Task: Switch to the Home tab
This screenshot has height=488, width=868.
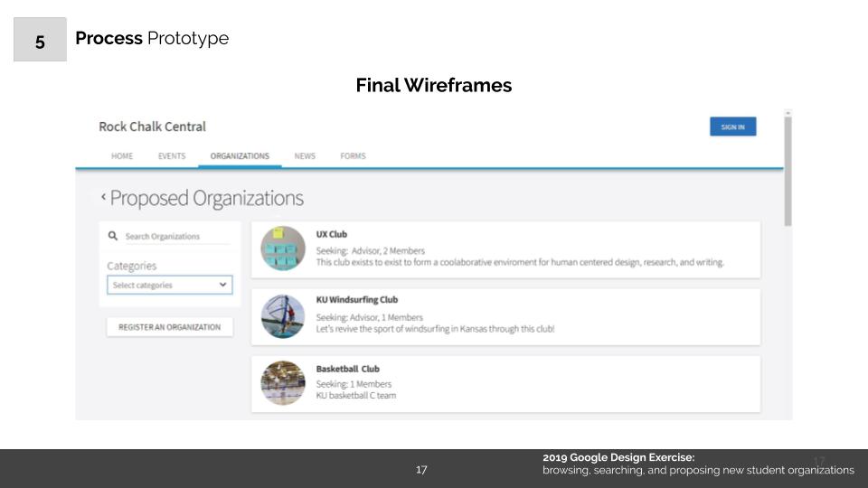Action: [122, 156]
